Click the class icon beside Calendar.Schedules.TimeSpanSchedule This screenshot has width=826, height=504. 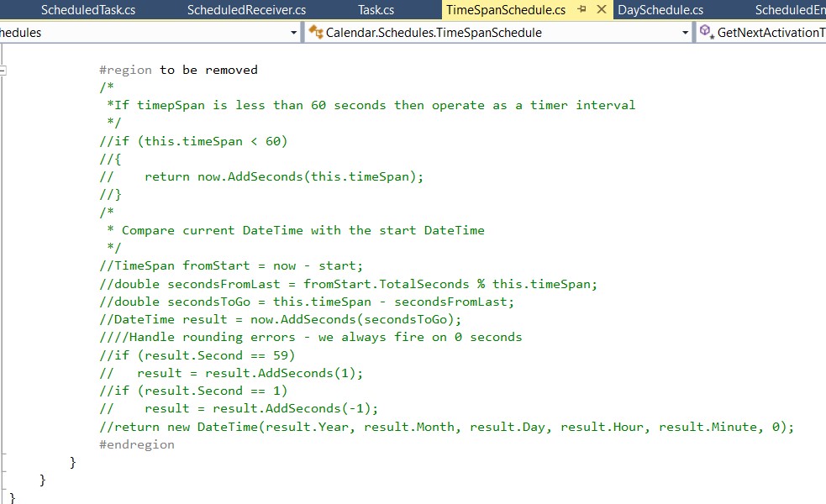(316, 32)
